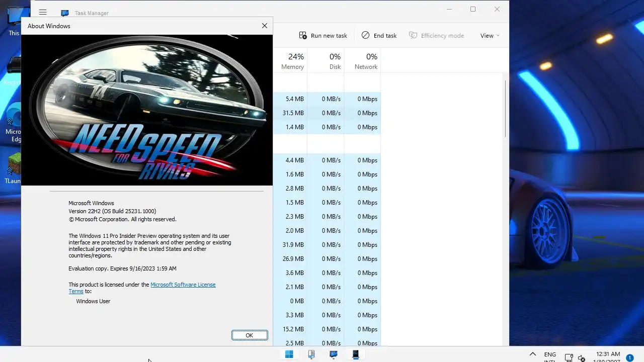Click Run new task in Task Manager
This screenshot has height=362, width=644.
click(323, 35)
